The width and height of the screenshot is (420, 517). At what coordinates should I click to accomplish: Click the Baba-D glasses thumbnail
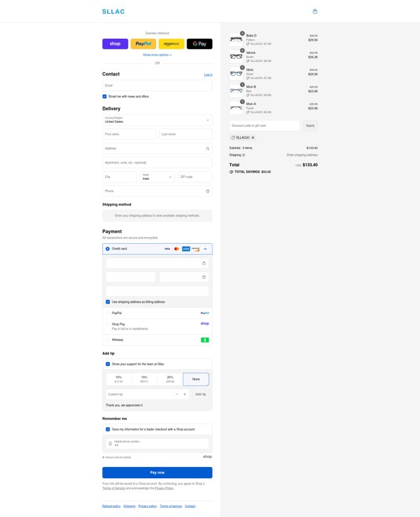click(236, 39)
